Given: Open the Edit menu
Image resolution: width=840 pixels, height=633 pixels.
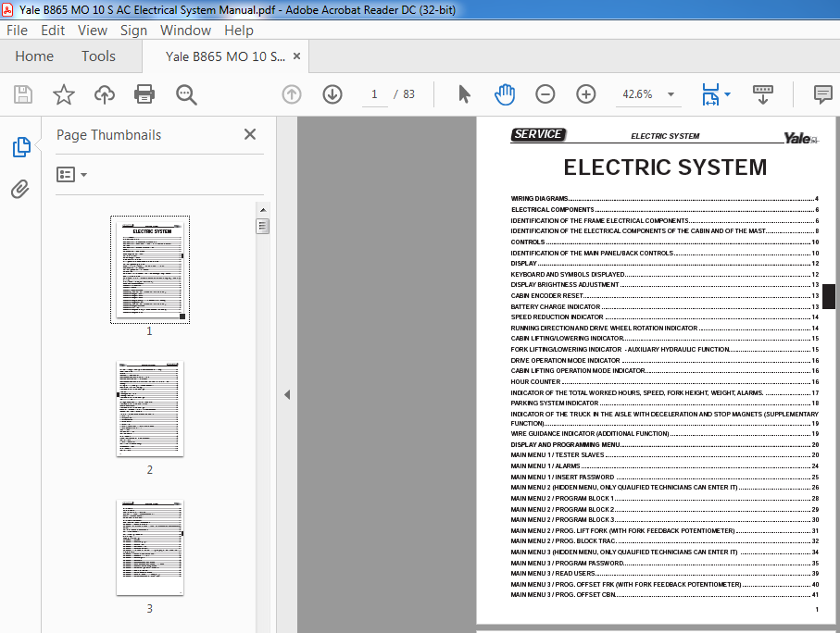Looking at the screenshot, I should [x=53, y=31].
